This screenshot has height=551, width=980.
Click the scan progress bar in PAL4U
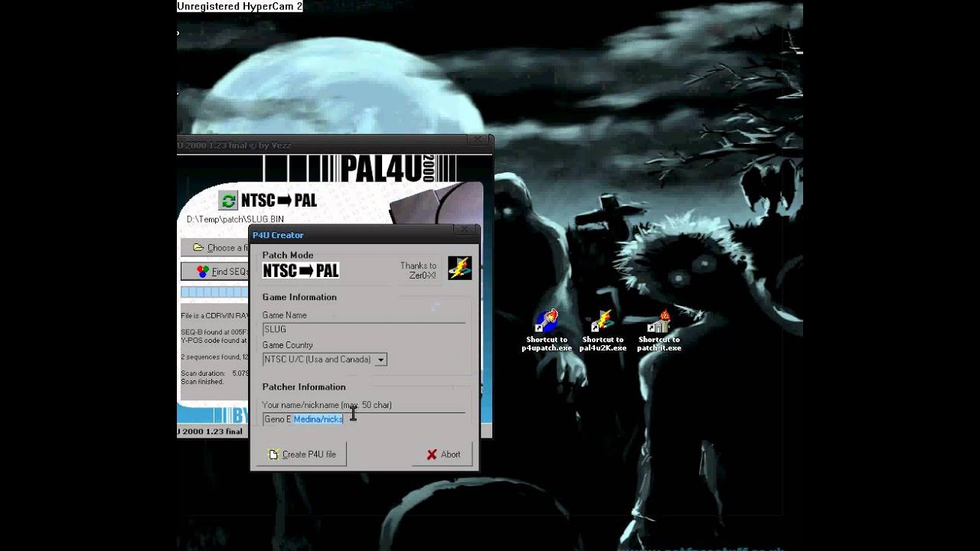click(x=215, y=292)
